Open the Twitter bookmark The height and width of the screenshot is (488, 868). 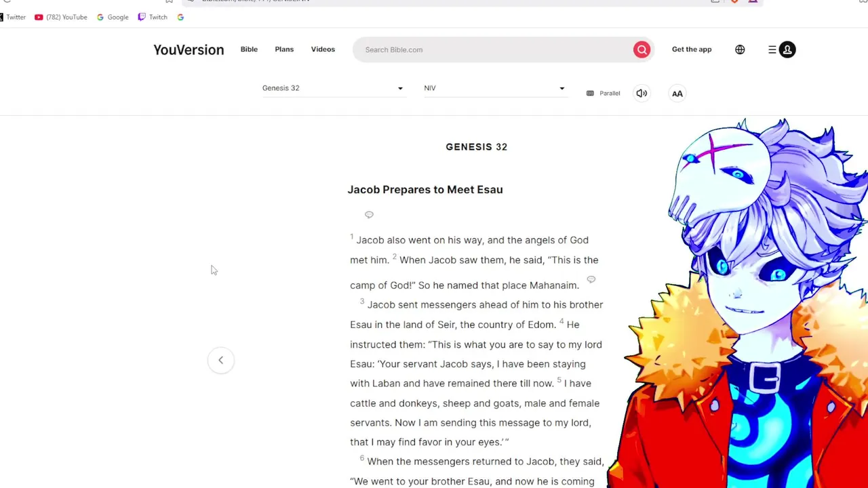click(12, 17)
